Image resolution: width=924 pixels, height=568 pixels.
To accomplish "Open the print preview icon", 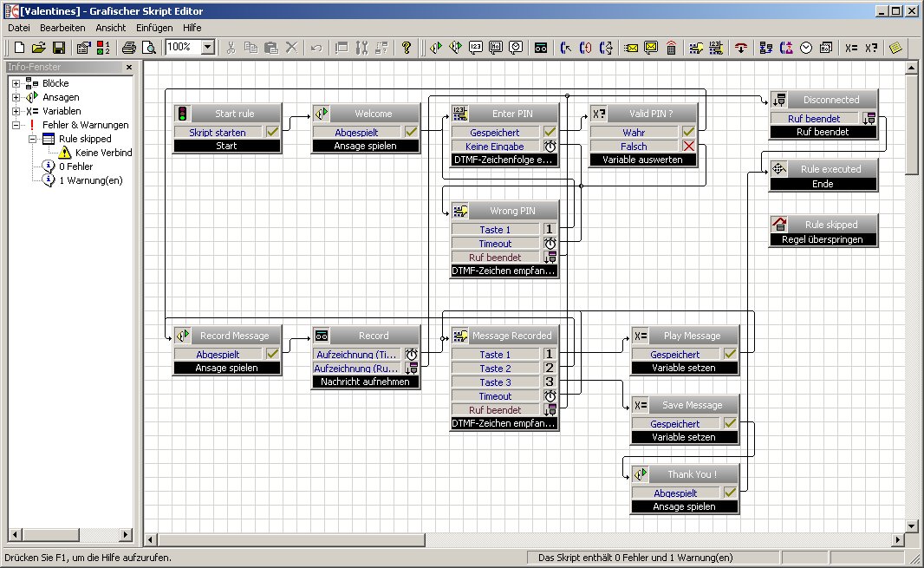I will [149, 48].
